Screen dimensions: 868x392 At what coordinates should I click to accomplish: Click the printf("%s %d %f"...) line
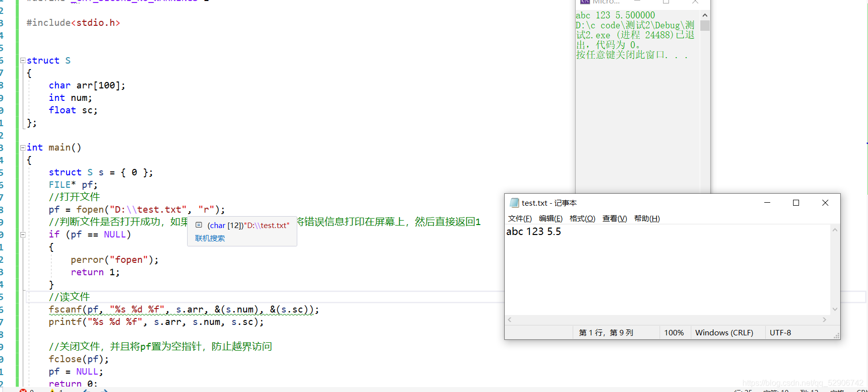coord(156,322)
